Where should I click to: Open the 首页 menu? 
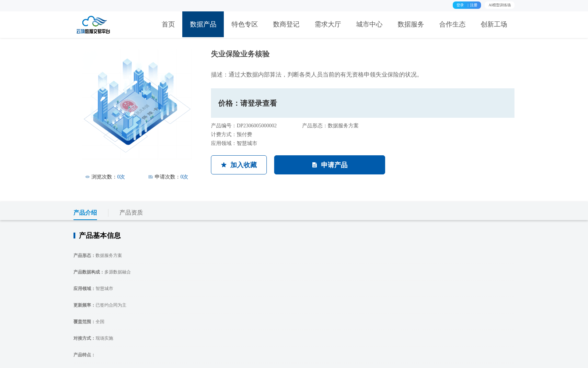[168, 24]
